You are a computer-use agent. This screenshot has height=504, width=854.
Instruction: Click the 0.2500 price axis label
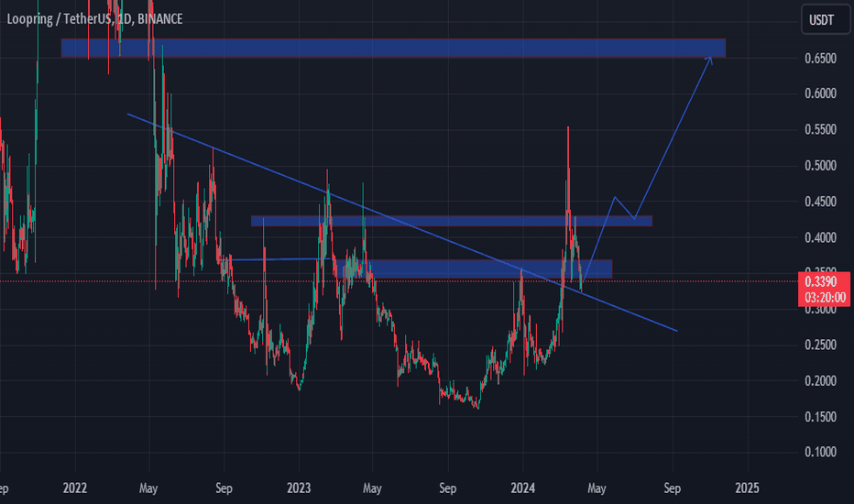point(820,345)
